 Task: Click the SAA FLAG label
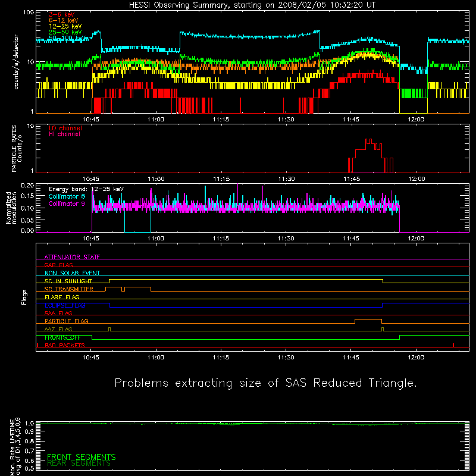click(58, 313)
